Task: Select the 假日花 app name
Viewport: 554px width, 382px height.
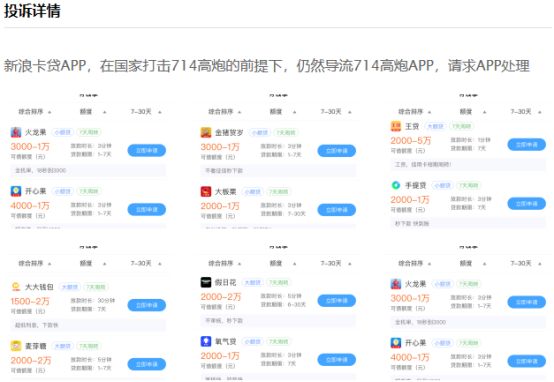Action: pos(225,283)
